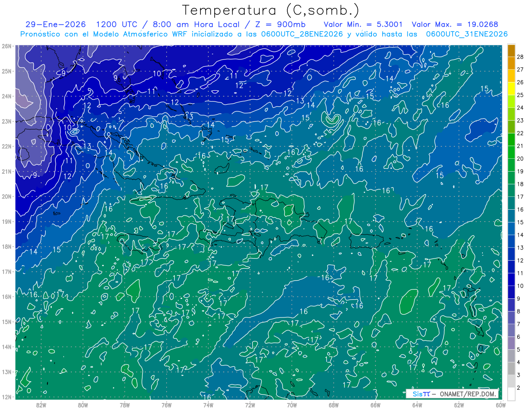Click the '22N' latitude axis label

point(6,146)
